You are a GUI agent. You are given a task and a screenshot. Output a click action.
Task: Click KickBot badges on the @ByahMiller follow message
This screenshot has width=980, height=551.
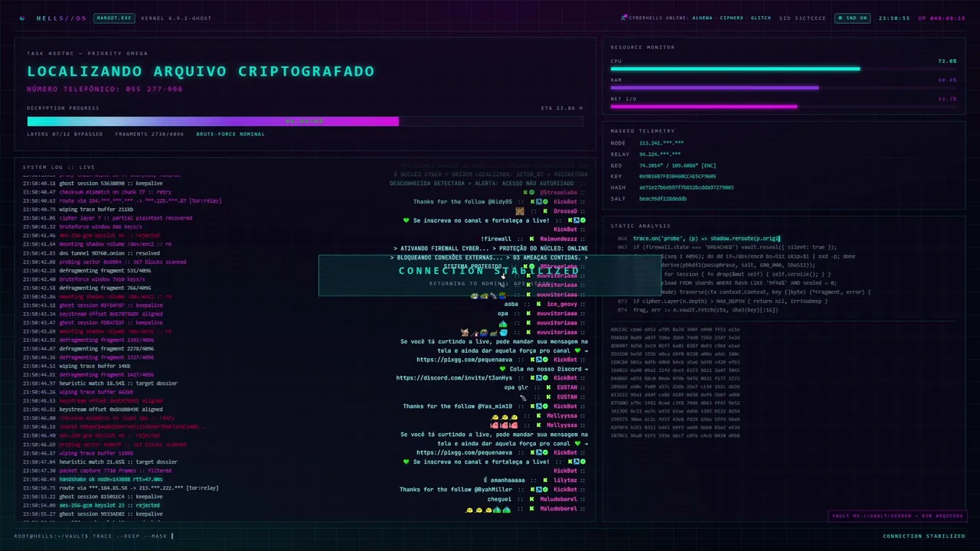tap(538, 490)
